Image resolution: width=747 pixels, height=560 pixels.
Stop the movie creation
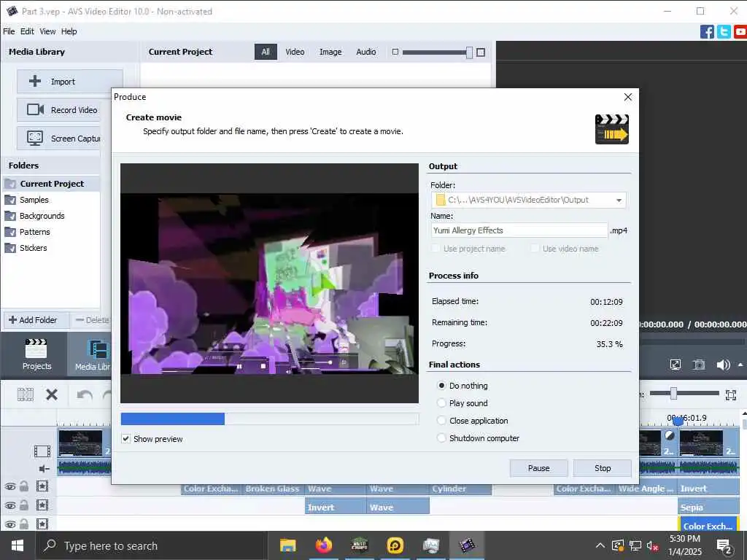point(603,468)
